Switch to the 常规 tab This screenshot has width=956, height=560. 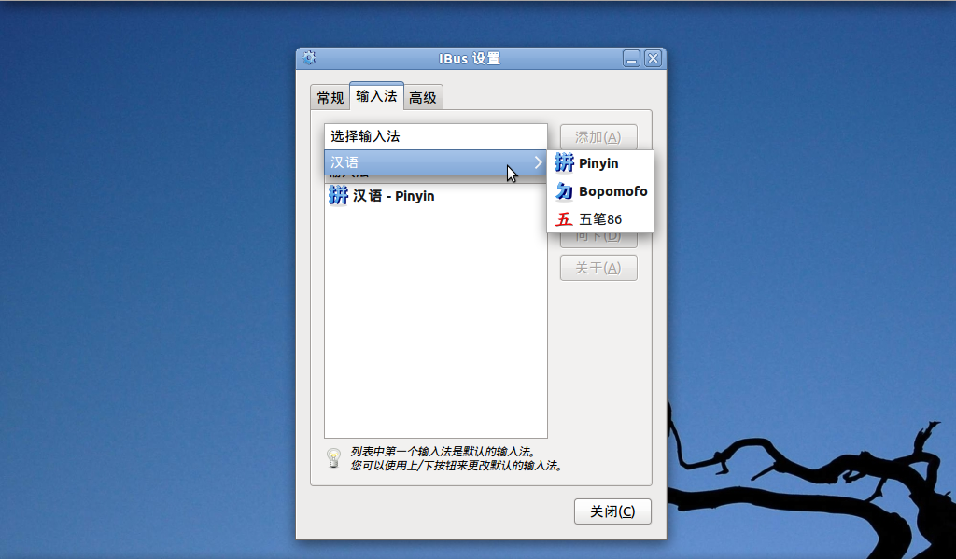point(330,97)
